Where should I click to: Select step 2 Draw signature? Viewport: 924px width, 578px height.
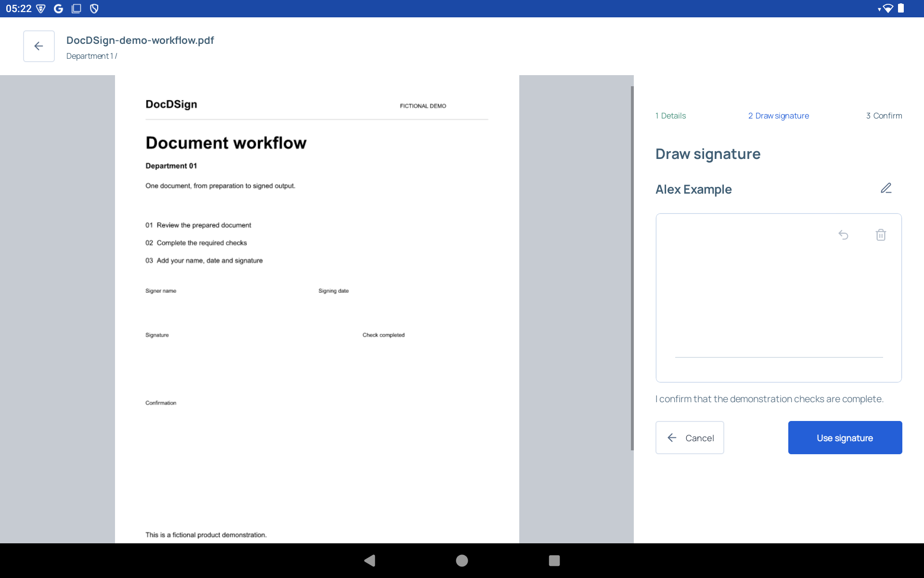point(778,116)
